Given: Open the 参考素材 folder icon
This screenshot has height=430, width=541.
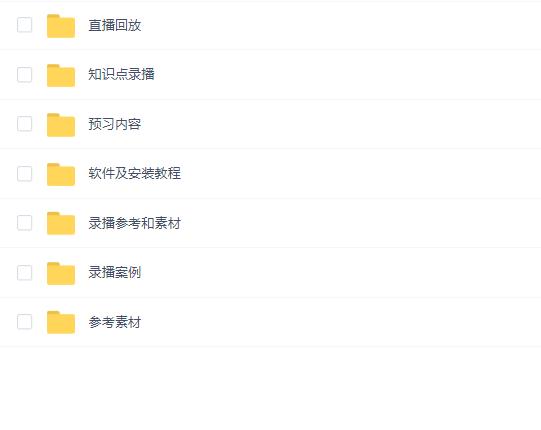Looking at the screenshot, I should click(61, 322).
